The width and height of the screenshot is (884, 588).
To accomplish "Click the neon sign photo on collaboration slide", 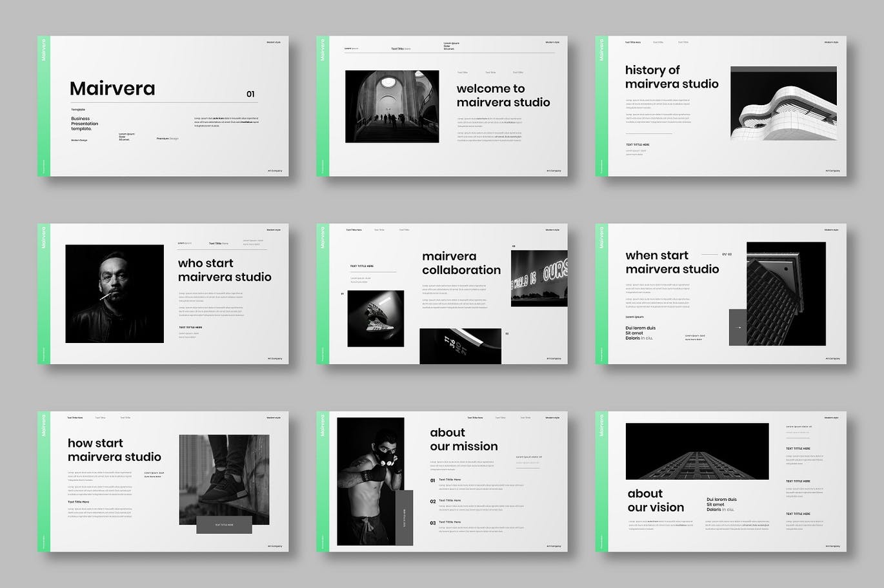I will coord(539,278).
